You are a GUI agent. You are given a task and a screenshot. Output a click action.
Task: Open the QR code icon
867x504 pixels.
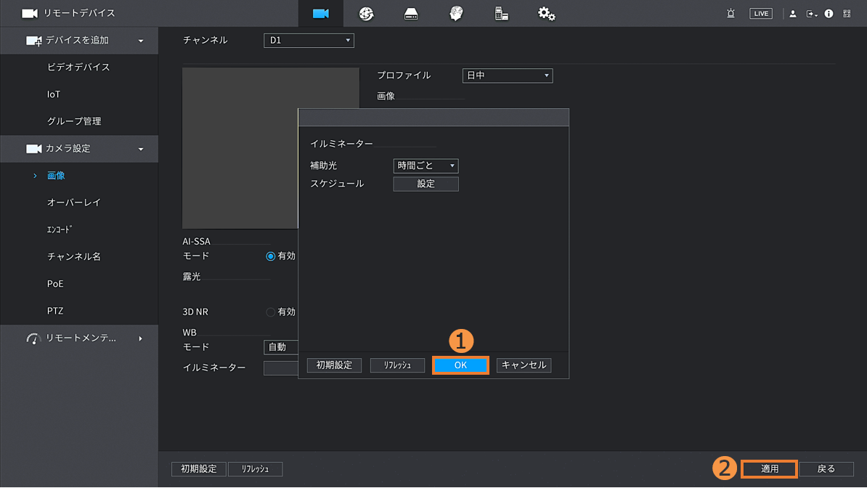(847, 14)
